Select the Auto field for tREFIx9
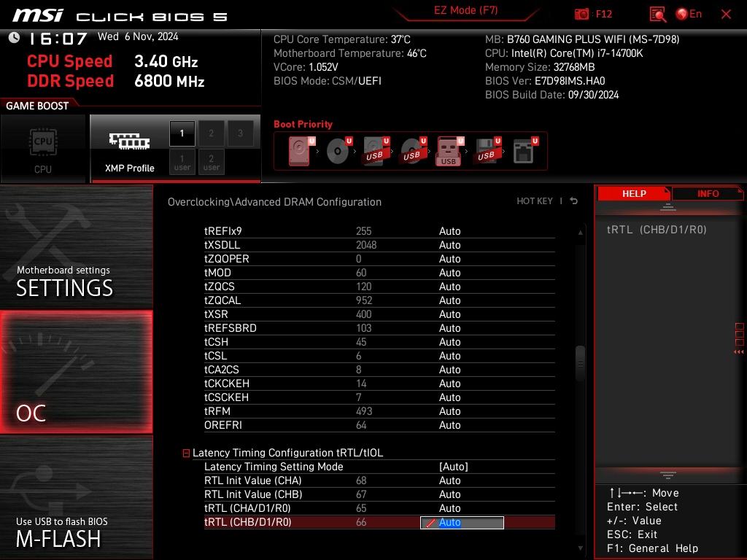The width and height of the screenshot is (747, 560). pos(449,231)
